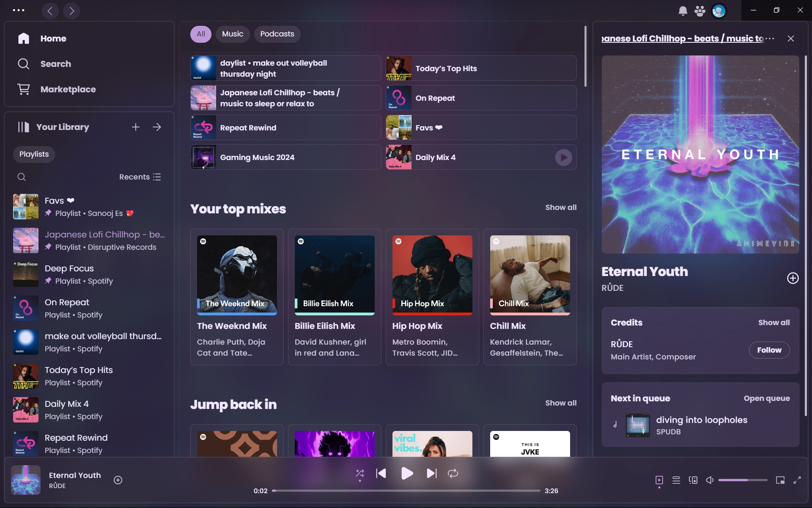812x508 pixels.
Task: Select the Music filter tab
Action: pos(233,34)
